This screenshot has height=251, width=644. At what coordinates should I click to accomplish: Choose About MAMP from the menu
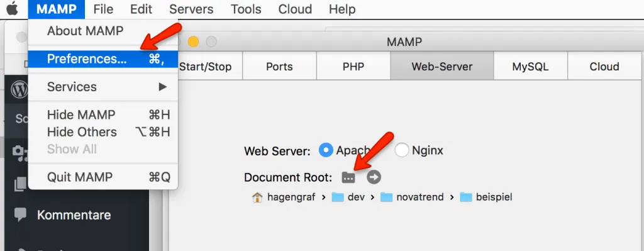tap(103, 31)
